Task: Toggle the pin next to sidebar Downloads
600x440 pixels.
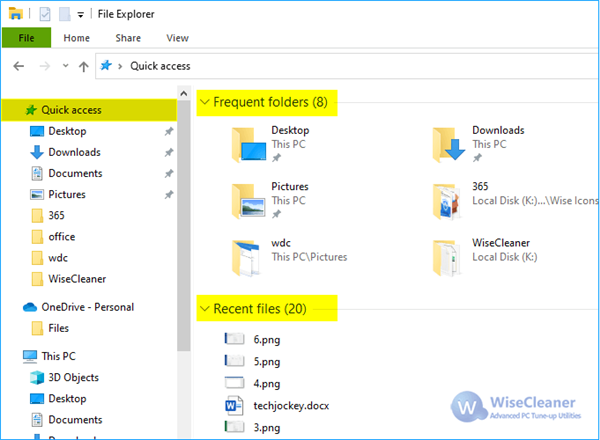Action: 169,153
